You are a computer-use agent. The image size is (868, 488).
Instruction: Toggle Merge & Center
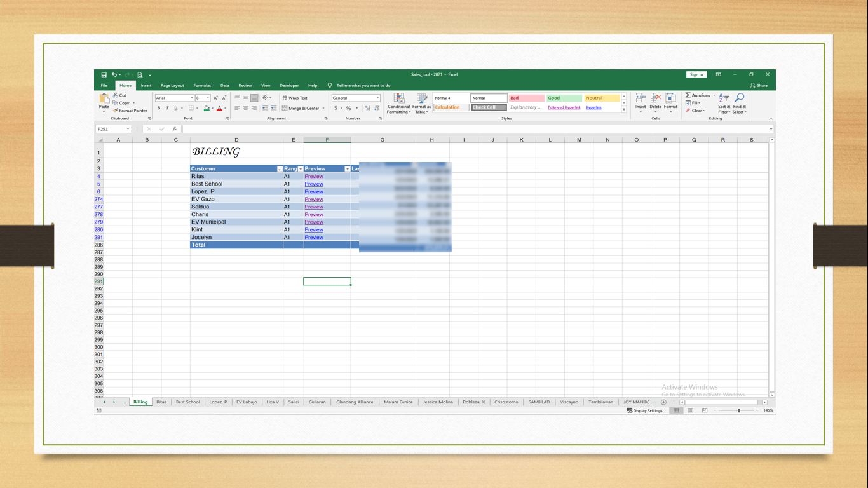[301, 108]
